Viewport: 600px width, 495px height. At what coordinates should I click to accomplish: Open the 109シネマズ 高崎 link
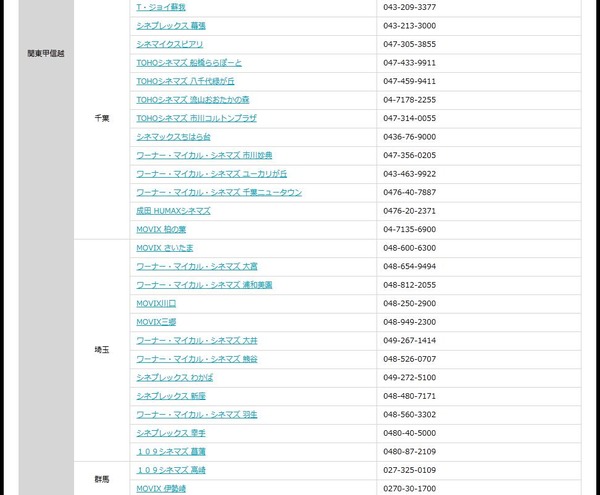[x=171, y=470]
